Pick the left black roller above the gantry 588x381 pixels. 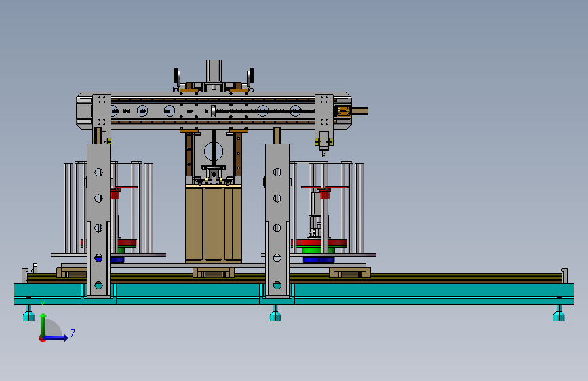tap(176, 76)
